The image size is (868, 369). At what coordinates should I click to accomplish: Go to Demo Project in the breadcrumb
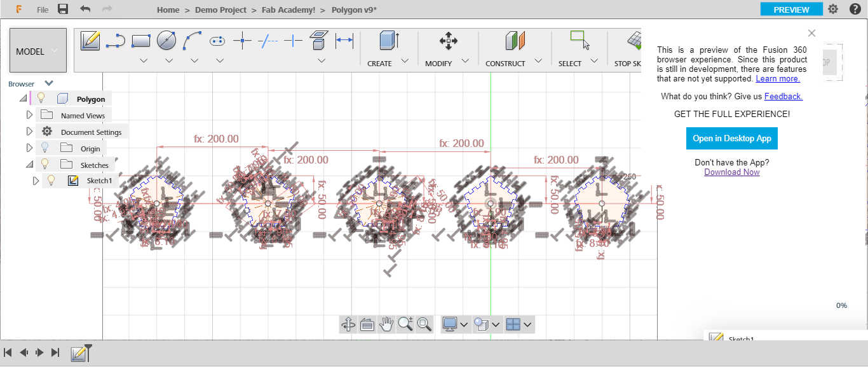pyautogui.click(x=219, y=10)
